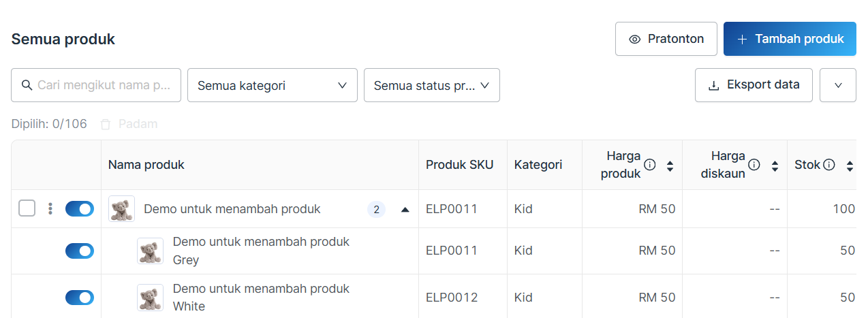868x318 pixels.
Task: Click the Tambah produk button
Action: tap(790, 39)
